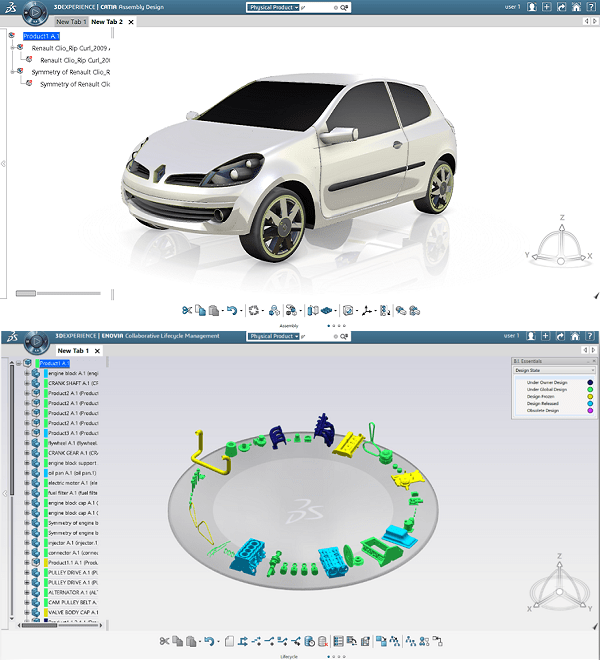Click the Help question mark in CATIA top bar
This screenshot has width=600, height=660.
[x=591, y=7]
